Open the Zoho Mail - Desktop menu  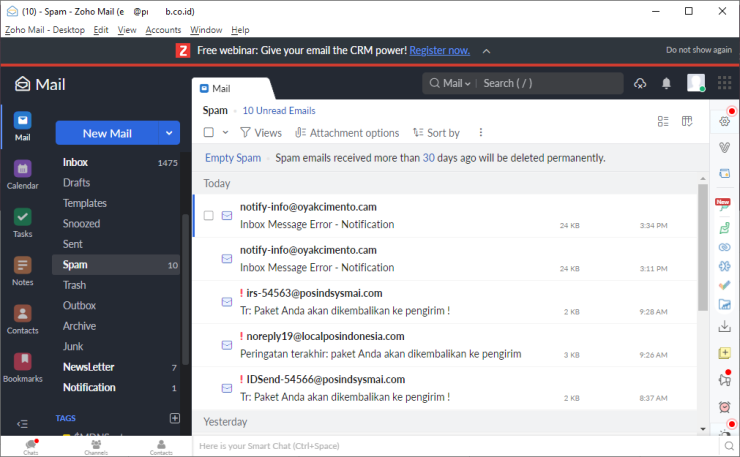pos(45,30)
